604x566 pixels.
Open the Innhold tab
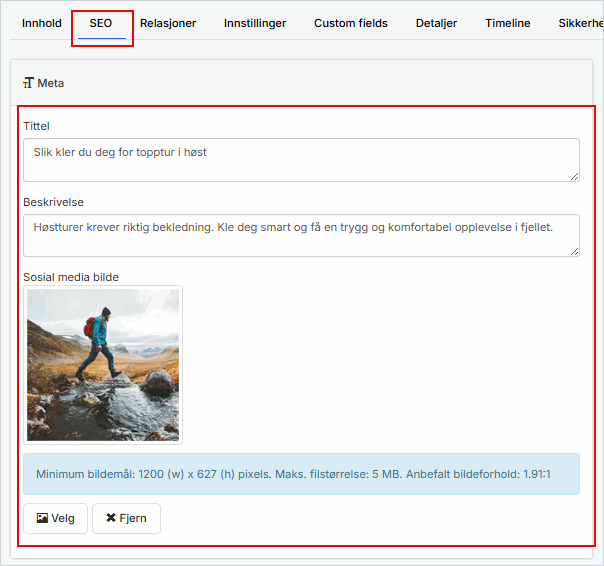point(42,23)
